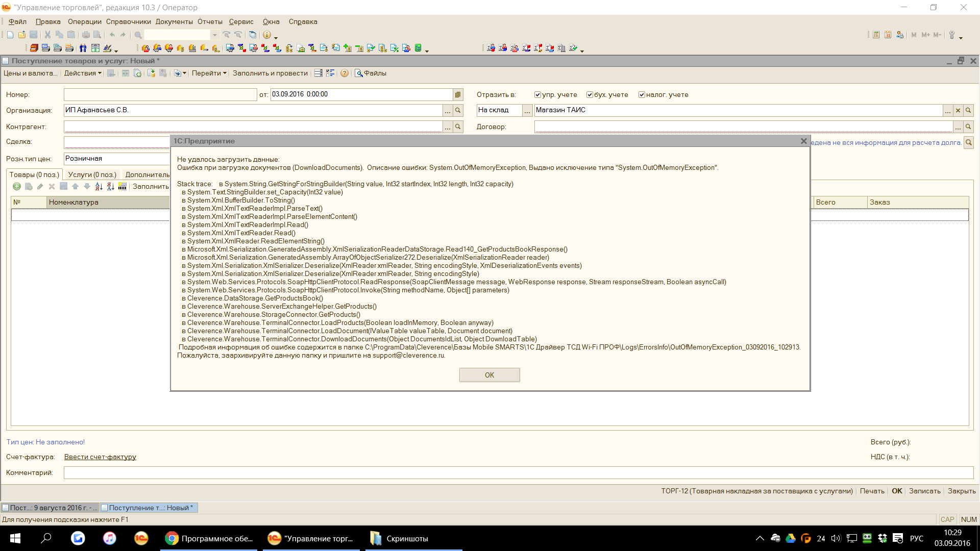Click the Windows Start button on taskbar
Viewport: 980px width, 551px height.
coord(15,538)
